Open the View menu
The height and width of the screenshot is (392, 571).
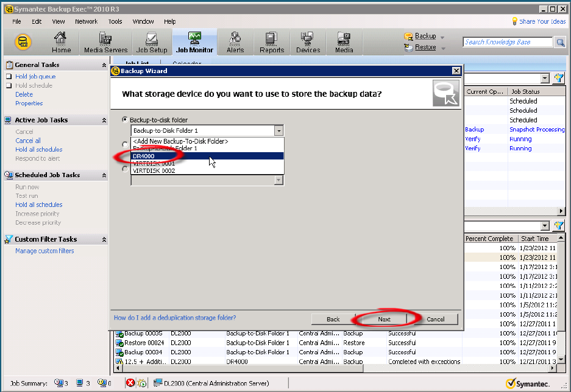(x=59, y=21)
